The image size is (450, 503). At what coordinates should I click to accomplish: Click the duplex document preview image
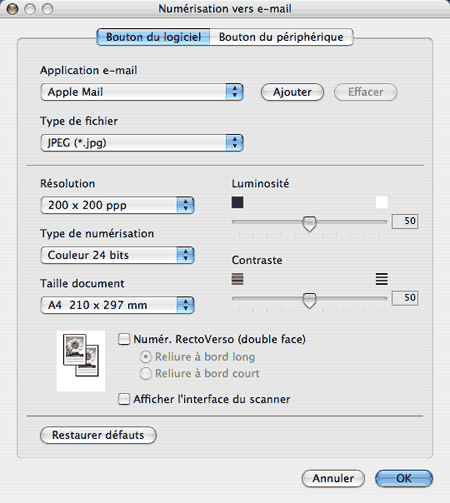[x=81, y=361]
